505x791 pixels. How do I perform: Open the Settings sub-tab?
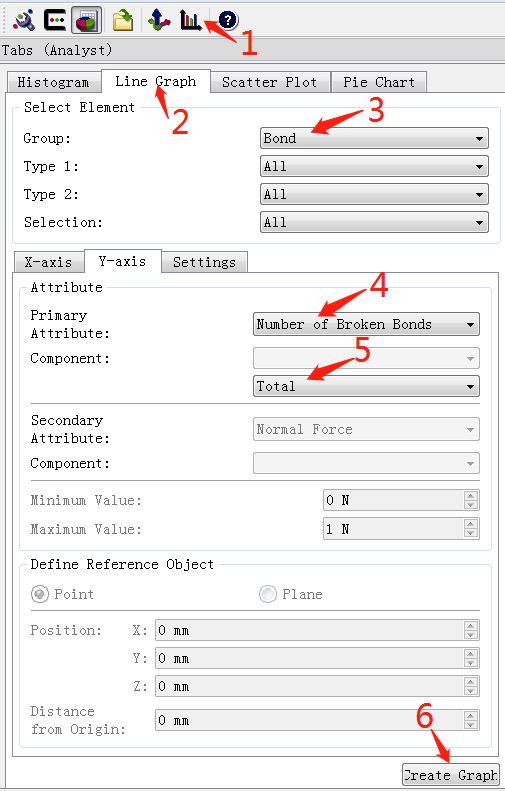[x=204, y=262]
